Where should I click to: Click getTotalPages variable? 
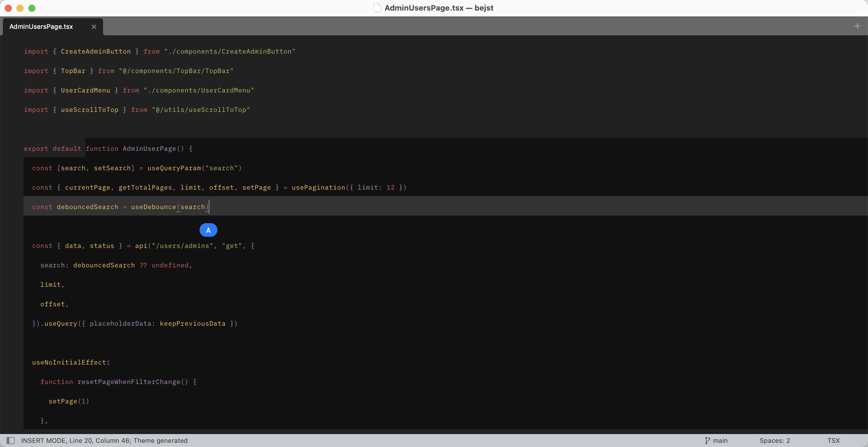point(145,188)
